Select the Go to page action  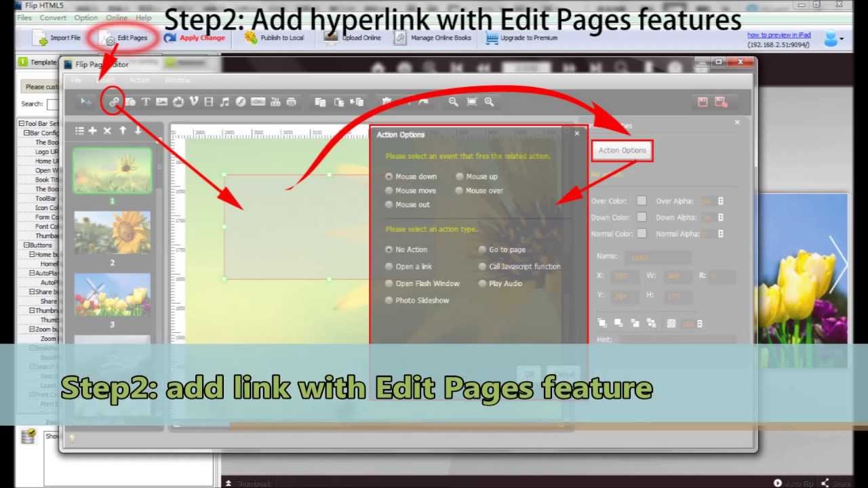click(483, 249)
